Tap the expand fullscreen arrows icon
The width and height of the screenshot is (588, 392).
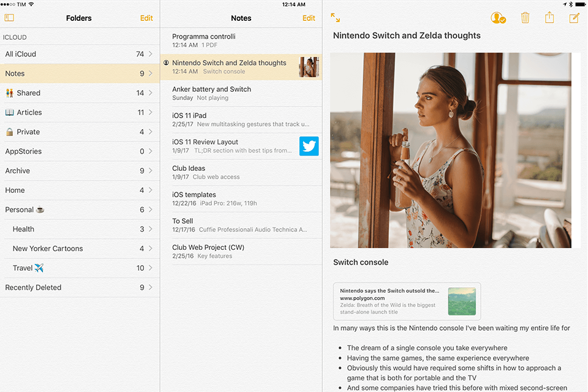(x=335, y=18)
